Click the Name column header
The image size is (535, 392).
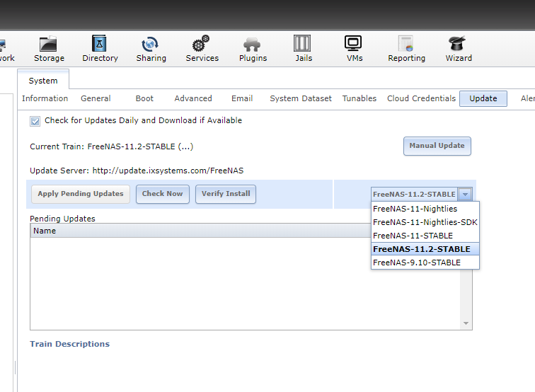201,231
